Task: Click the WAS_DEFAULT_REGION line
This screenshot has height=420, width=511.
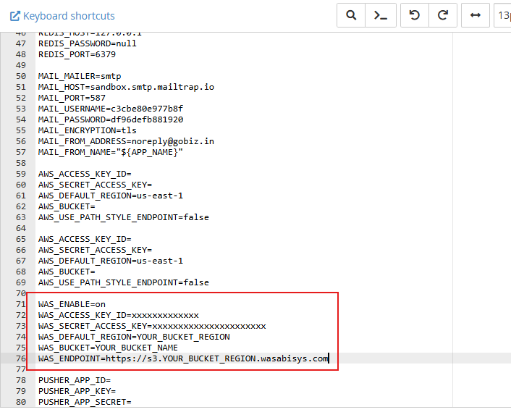Action: [x=134, y=337]
